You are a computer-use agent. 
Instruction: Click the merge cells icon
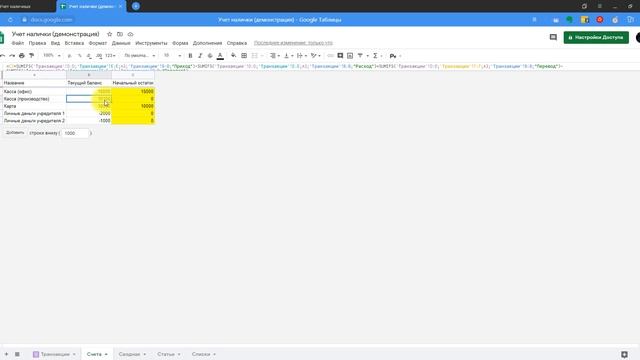point(255,56)
